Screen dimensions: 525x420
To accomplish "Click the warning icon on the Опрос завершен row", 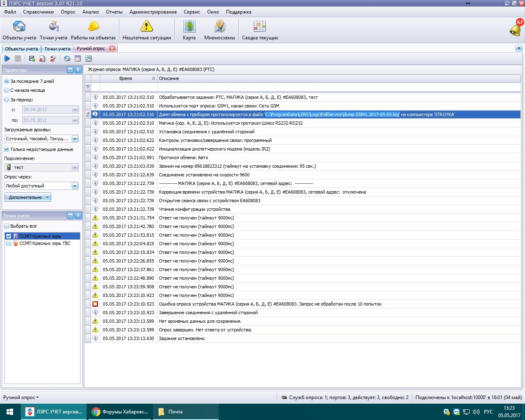I will (95, 330).
